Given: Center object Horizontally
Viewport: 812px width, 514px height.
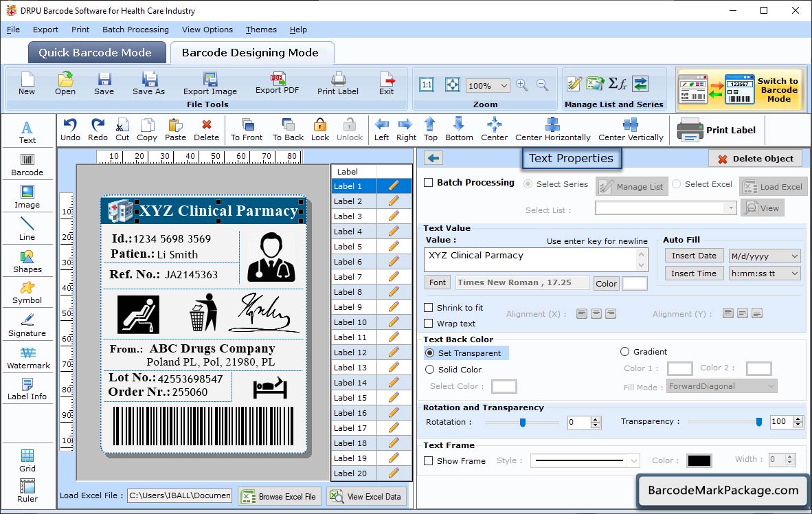Looking at the screenshot, I should 552,130.
